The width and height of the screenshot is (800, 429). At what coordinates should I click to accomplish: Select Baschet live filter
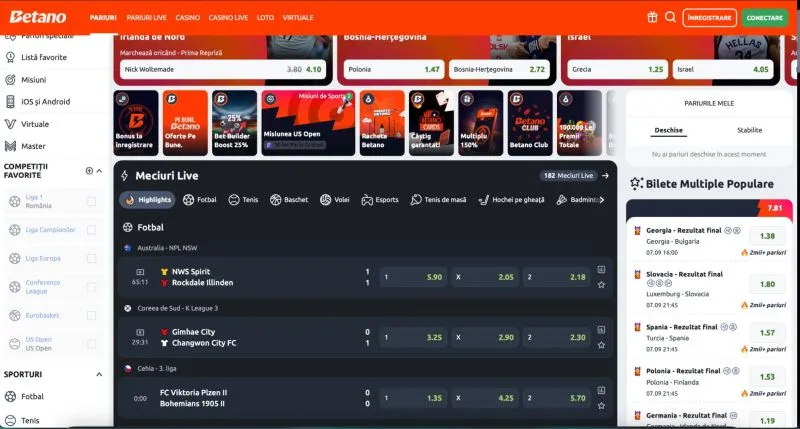289,200
